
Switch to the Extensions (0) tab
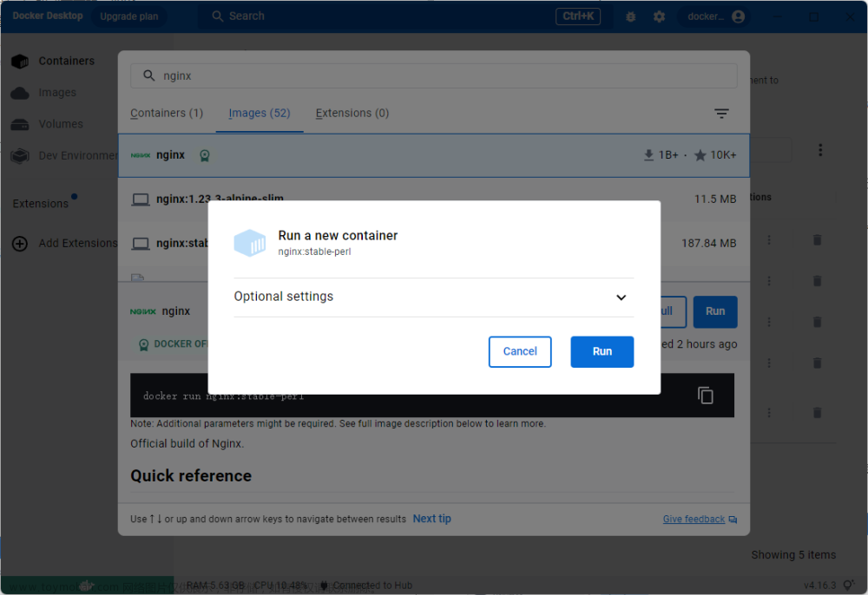click(352, 113)
